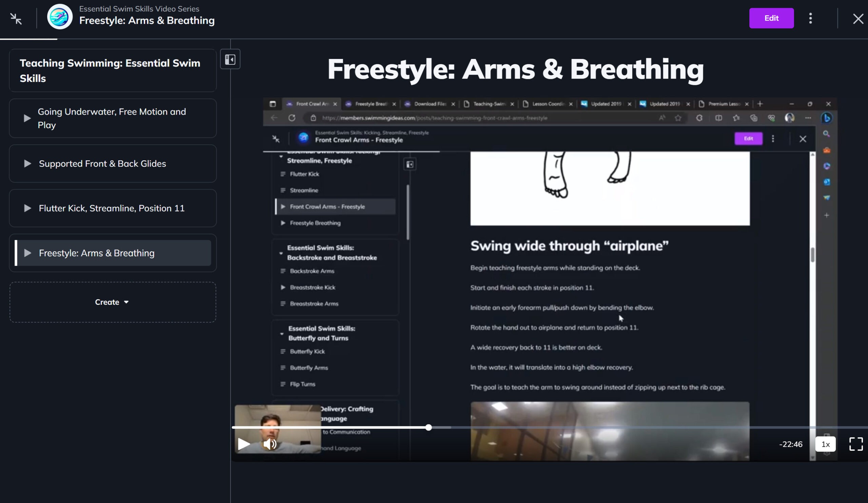Play the Freestyle video

(x=244, y=444)
